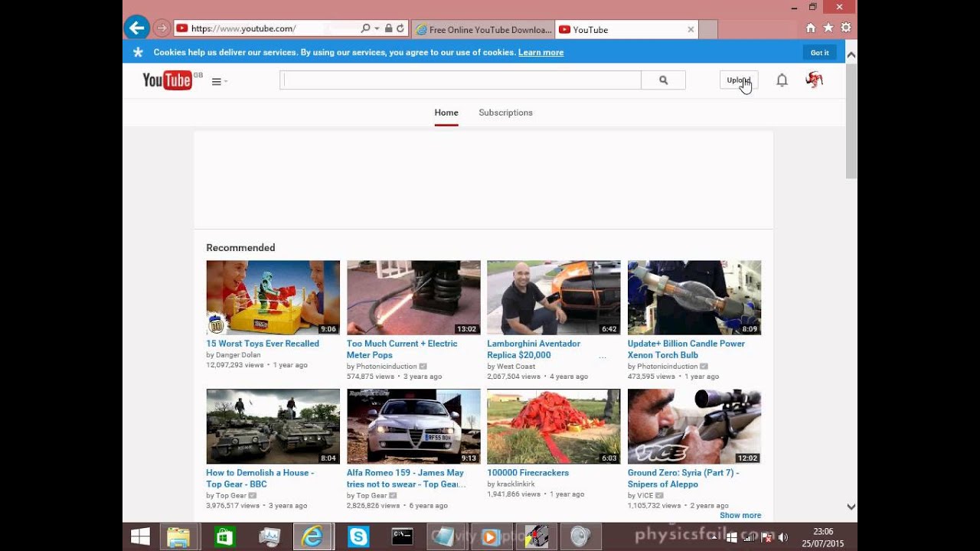Click the How to Demolish a House title link
980x551 pixels.
[260, 478]
